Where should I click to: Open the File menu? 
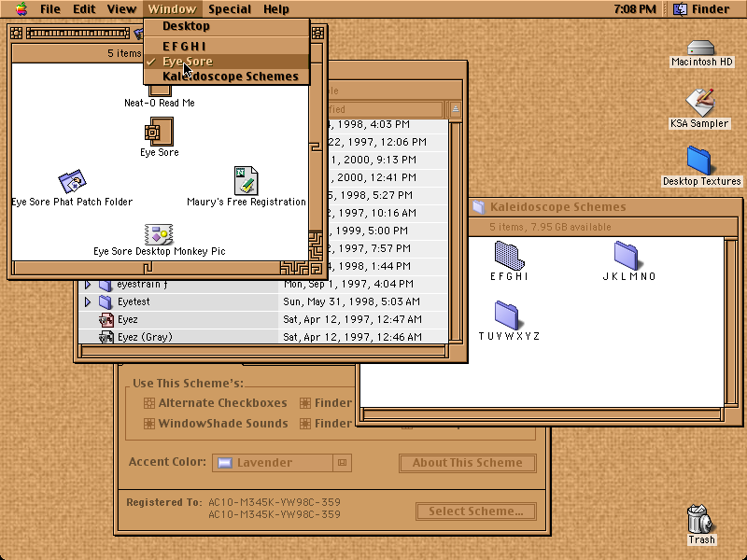[50, 9]
